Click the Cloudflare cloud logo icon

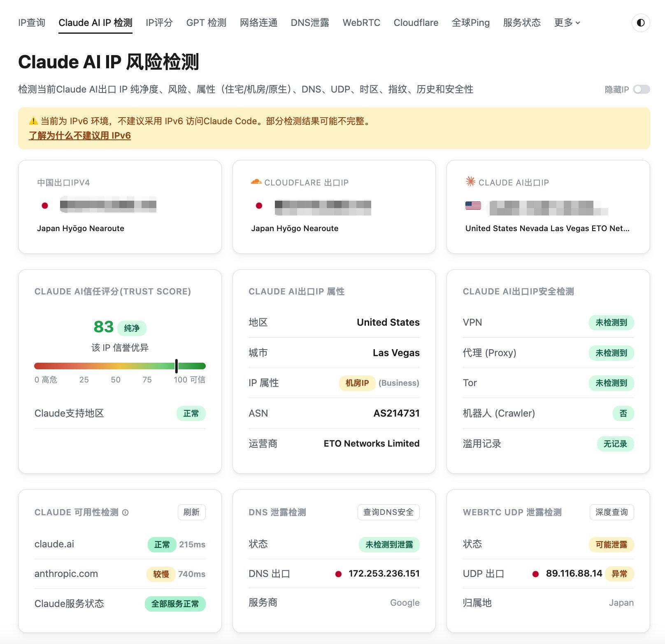256,182
